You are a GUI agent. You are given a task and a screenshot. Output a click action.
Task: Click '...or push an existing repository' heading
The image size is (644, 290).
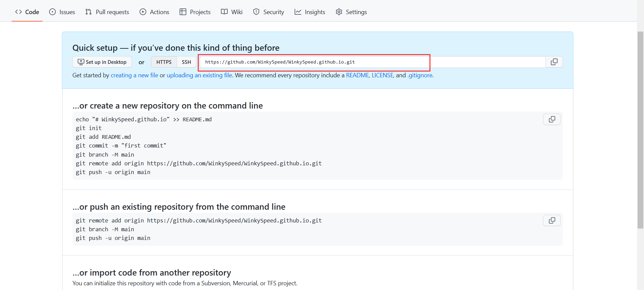pos(179,207)
